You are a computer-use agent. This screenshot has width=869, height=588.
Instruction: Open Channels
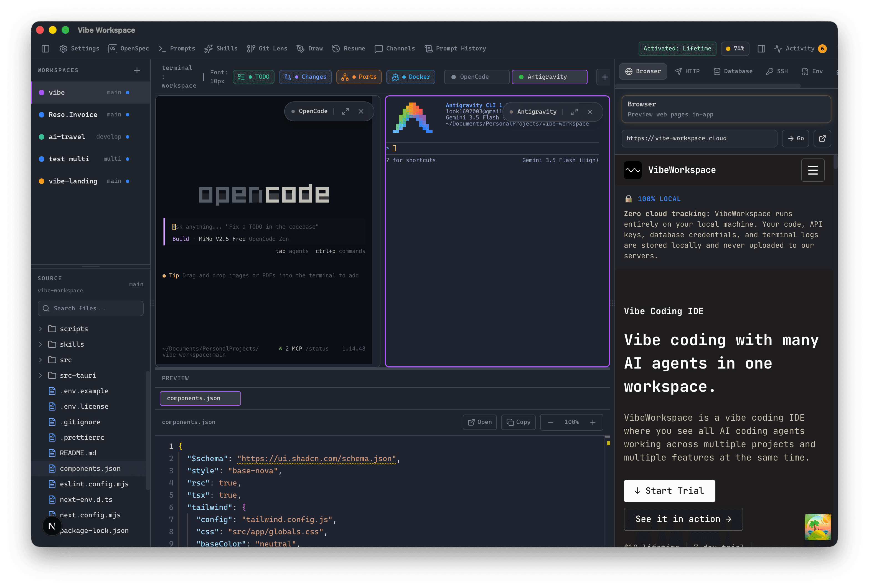[x=395, y=48]
